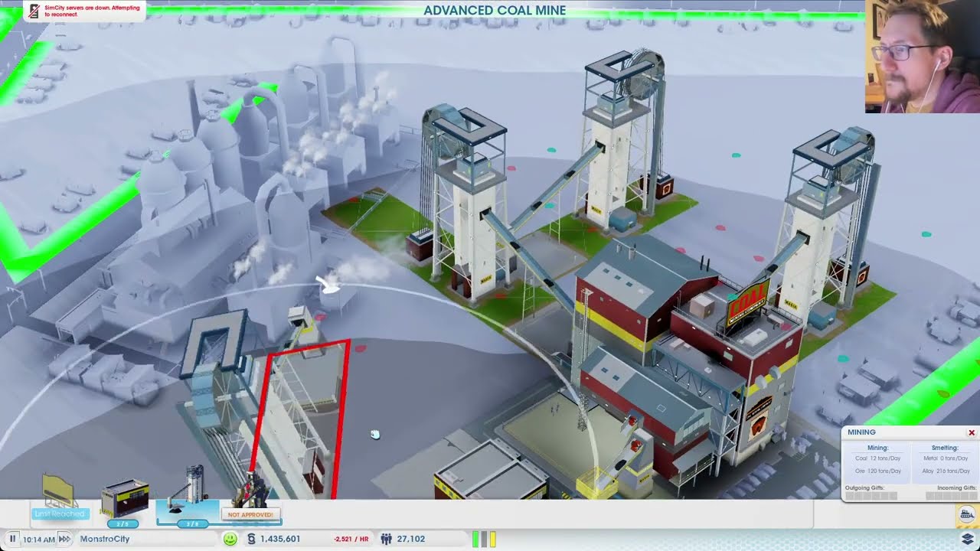Select the black and yellow module building
The image size is (980, 551).
click(125, 498)
